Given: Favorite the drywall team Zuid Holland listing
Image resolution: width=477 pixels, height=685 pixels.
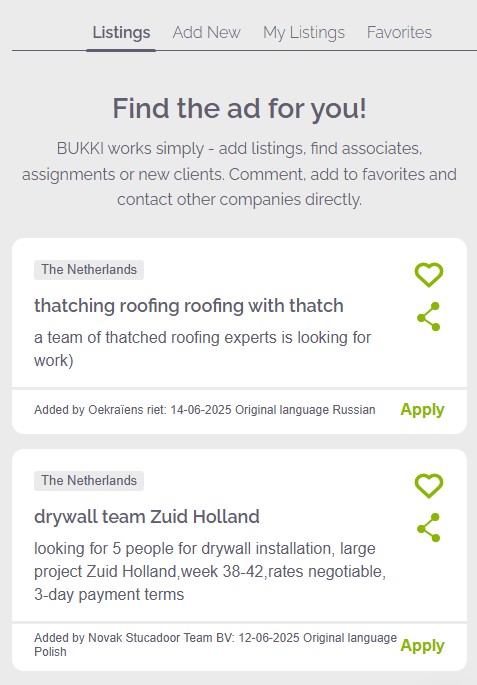Looking at the screenshot, I should 429,485.
